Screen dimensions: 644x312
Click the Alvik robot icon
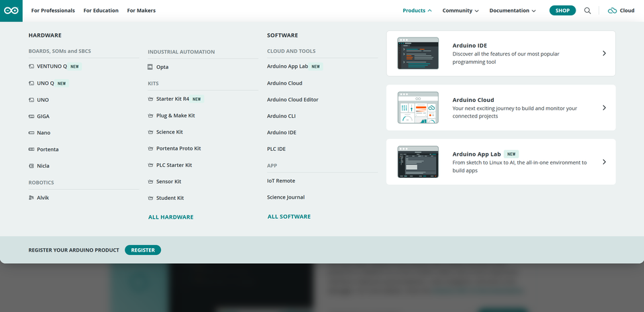(x=32, y=198)
